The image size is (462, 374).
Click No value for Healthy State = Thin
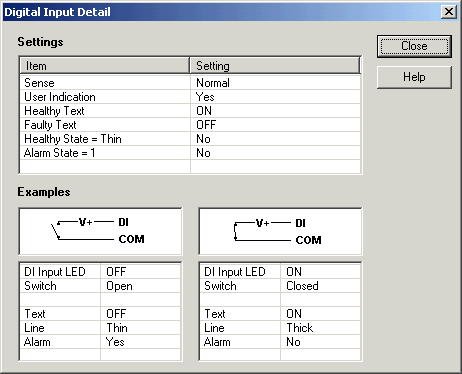(x=203, y=139)
